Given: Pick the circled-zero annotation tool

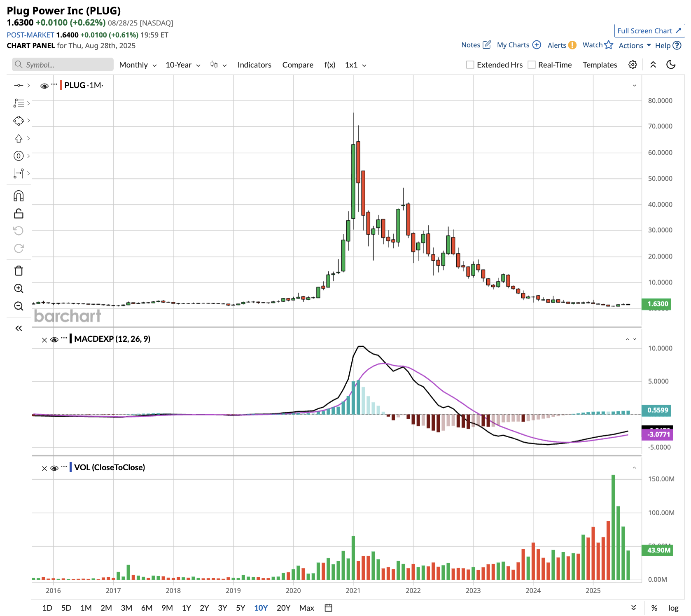Looking at the screenshot, I should 19,156.
